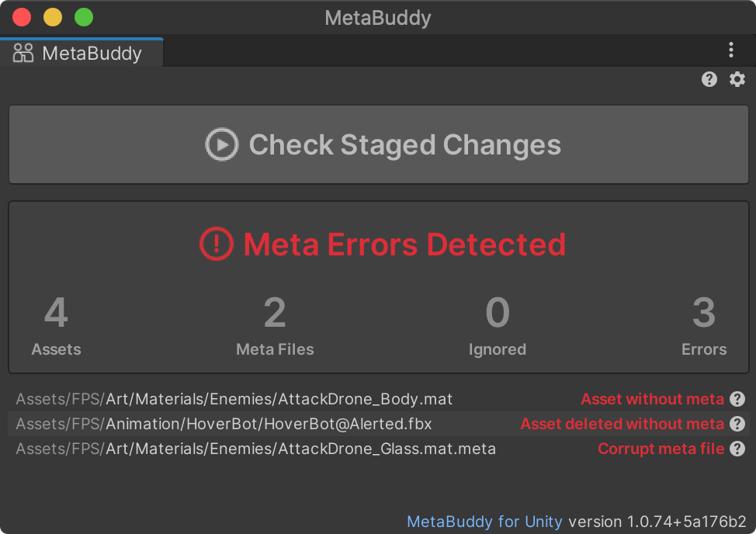This screenshot has width=756, height=534.
Task: Click help icon beside 'Asset without meta'
Action: (x=737, y=399)
